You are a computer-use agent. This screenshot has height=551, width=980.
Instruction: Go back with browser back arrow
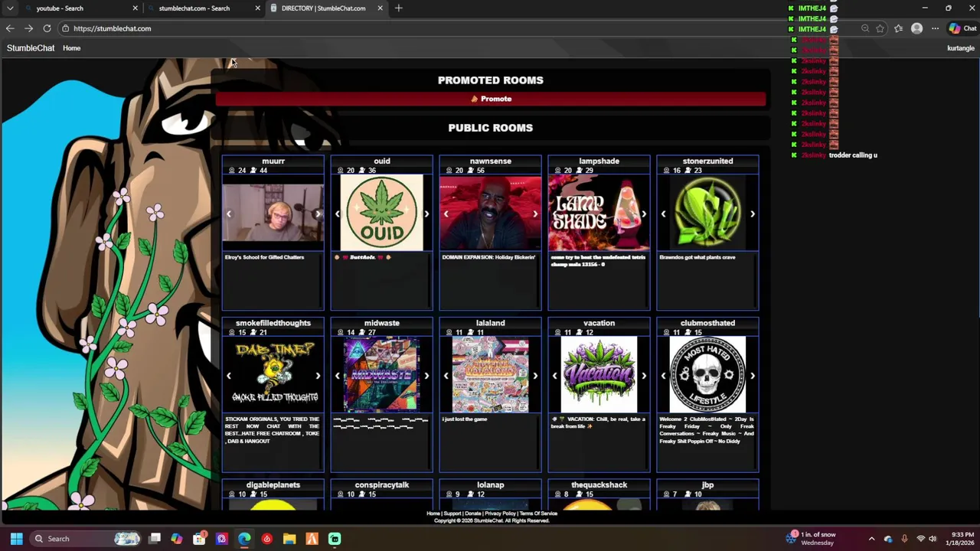coord(10,28)
